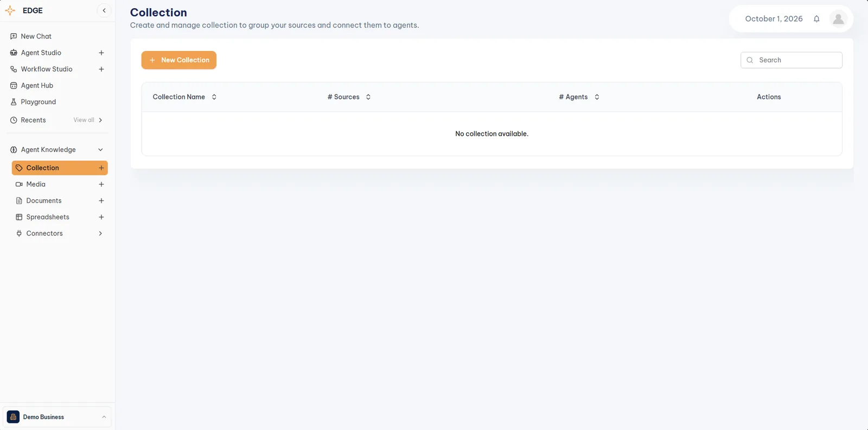Expand Recents using the arrow chevron
Viewport: 868px width, 430px height.
click(100, 120)
